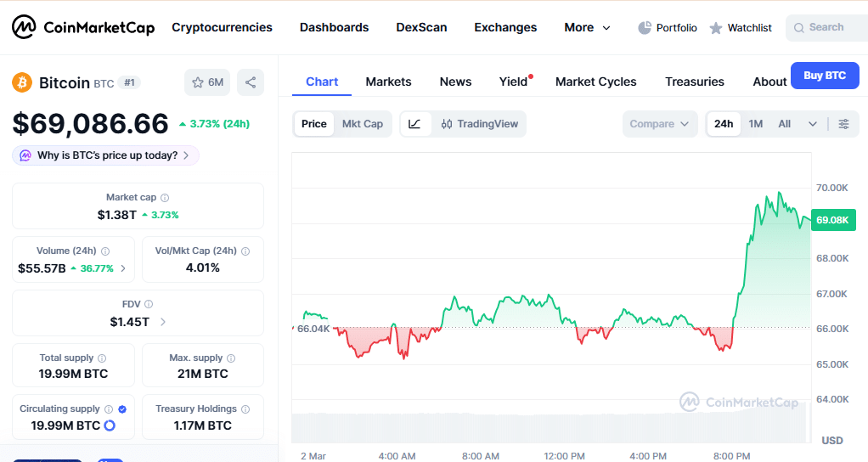Click the 69.08K current price label
The image size is (868, 462).
[833, 220]
